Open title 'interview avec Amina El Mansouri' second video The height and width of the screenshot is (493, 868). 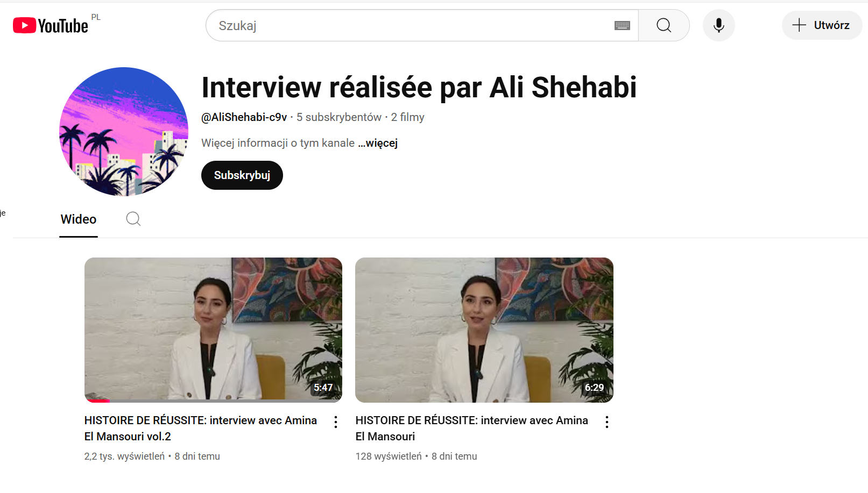[x=472, y=428]
